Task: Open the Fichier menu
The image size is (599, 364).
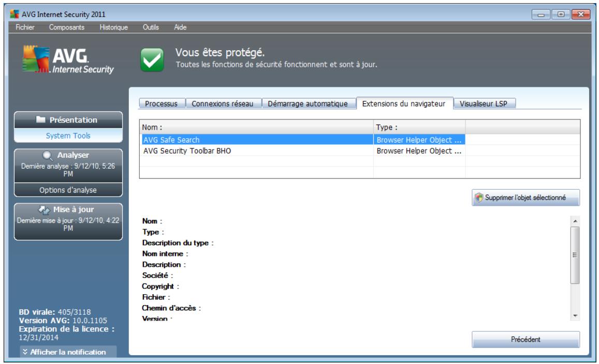Action: [25, 27]
